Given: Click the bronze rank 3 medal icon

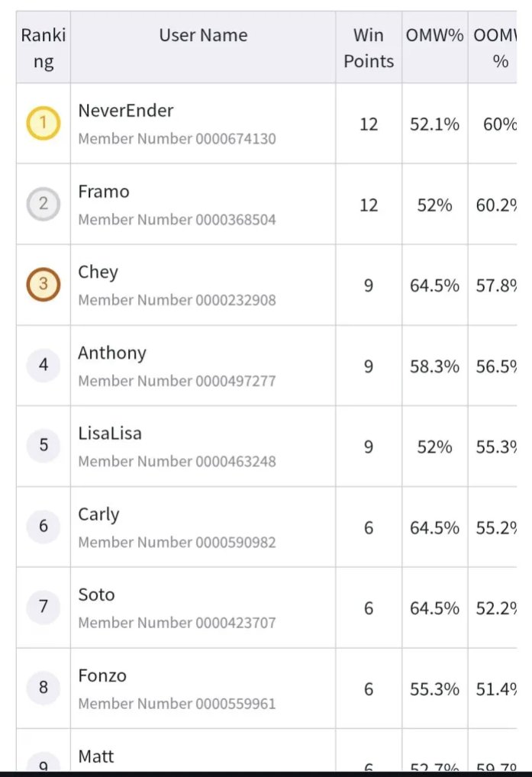Looking at the screenshot, I should 44,285.
